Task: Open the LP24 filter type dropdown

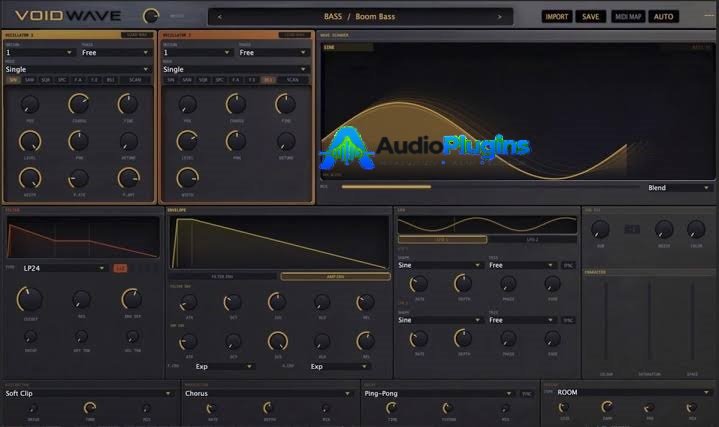Action: [63, 268]
